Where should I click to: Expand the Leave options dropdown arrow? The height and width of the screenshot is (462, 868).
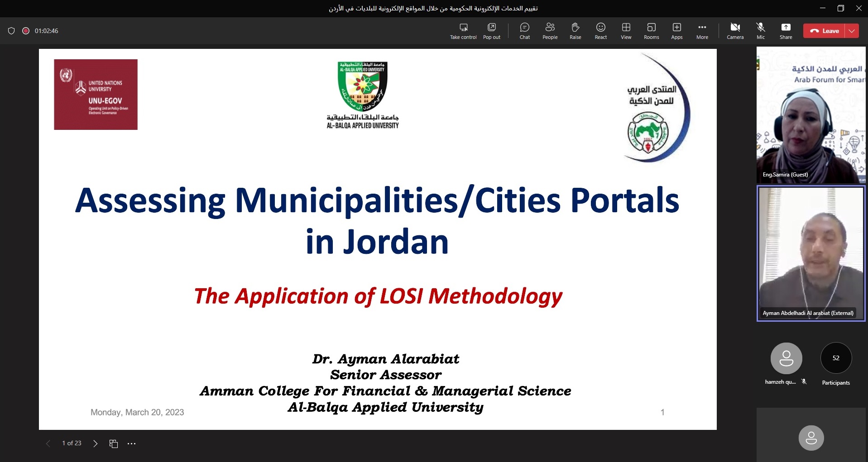pos(852,31)
